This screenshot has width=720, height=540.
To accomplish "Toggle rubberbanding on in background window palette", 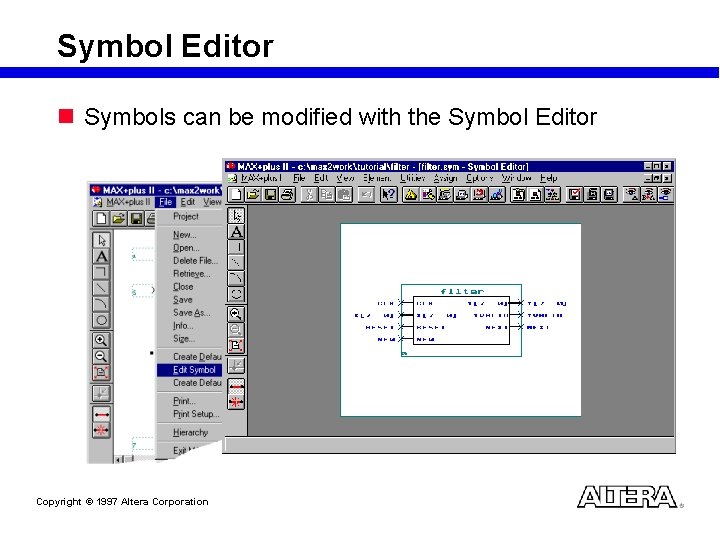I will coord(101,415).
